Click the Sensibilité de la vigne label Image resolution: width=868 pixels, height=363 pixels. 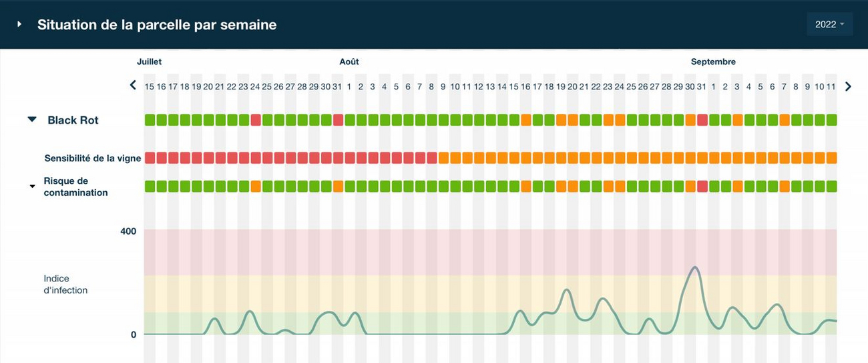click(x=93, y=158)
